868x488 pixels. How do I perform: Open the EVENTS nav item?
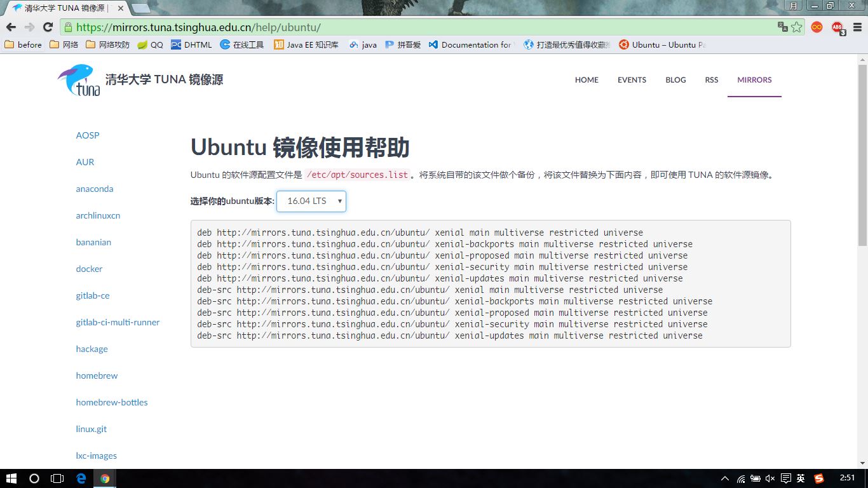(632, 80)
